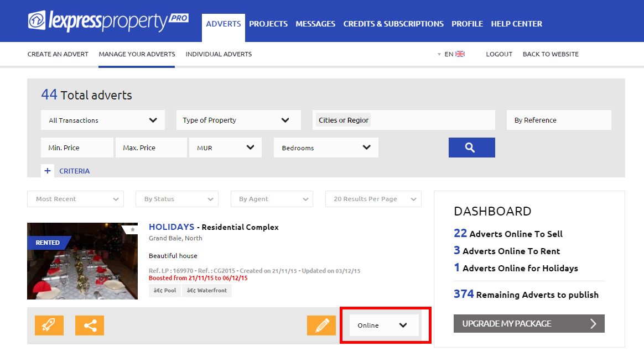Select MANAGE YOUR ADVERTS submenu
The image size is (644, 352).
pos(137,54)
